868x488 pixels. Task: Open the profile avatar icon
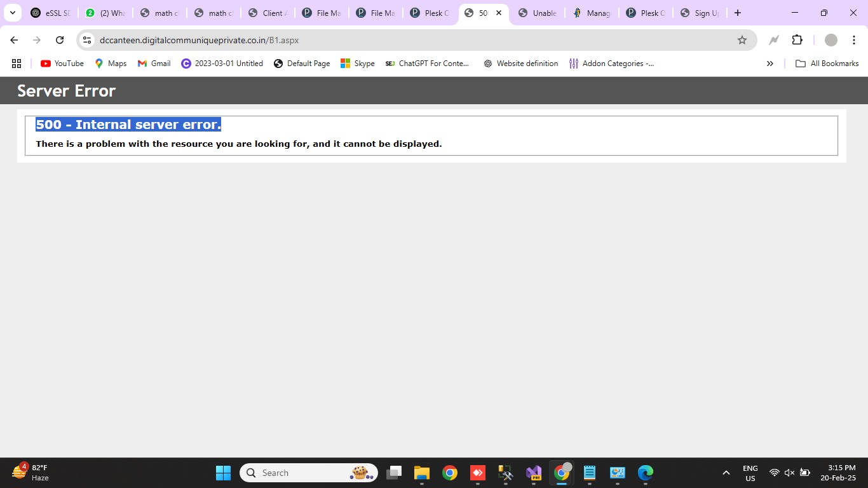[831, 40]
